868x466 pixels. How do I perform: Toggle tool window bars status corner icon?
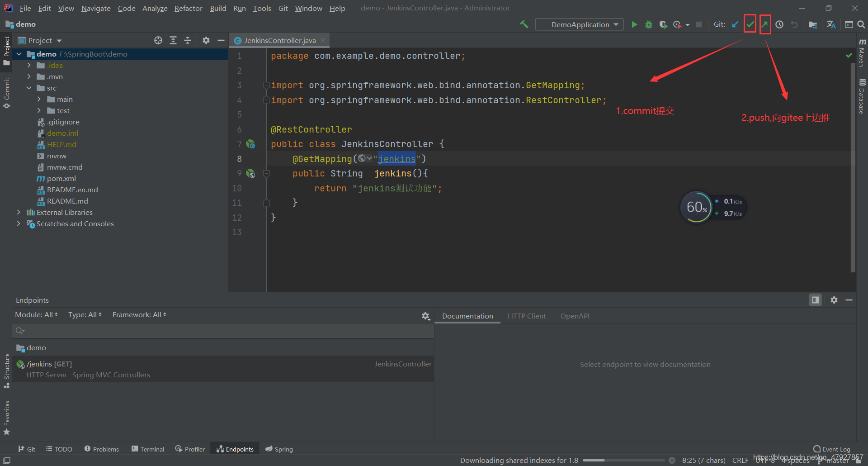coord(7,460)
